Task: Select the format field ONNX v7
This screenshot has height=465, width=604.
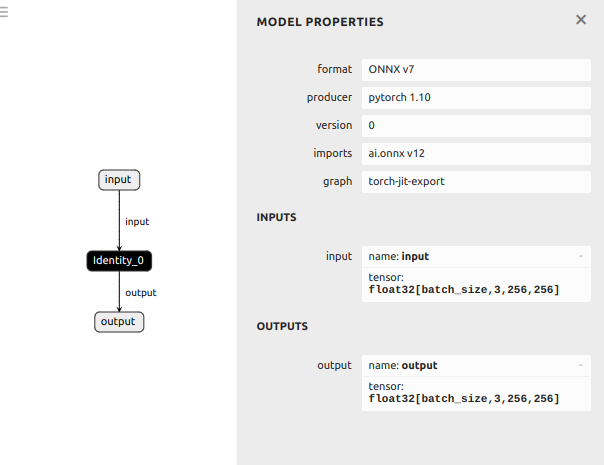Action: [476, 70]
